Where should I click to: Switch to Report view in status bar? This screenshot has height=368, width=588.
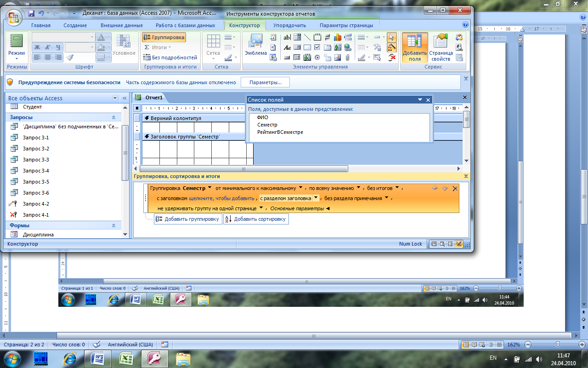pyautogui.click(x=434, y=244)
